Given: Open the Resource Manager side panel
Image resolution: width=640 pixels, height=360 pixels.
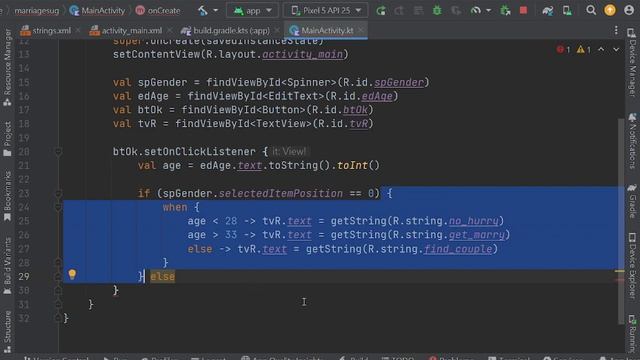Looking at the screenshot, I should (x=7, y=67).
